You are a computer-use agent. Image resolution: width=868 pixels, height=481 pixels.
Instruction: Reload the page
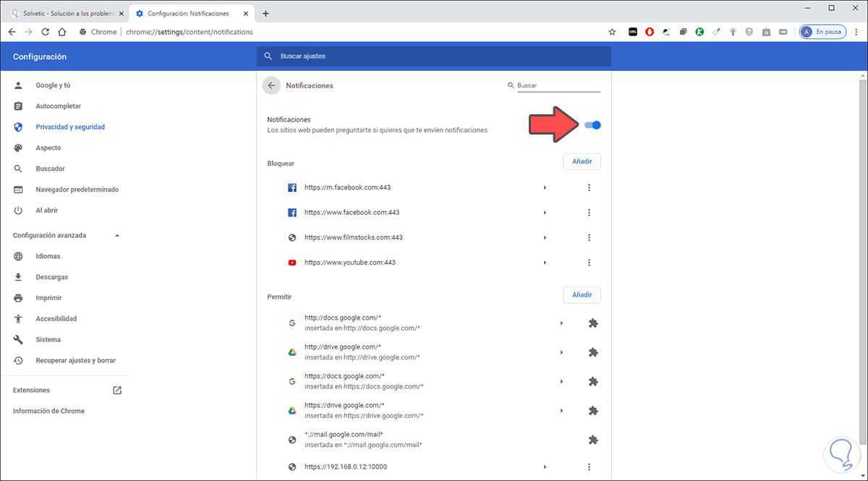(45, 32)
